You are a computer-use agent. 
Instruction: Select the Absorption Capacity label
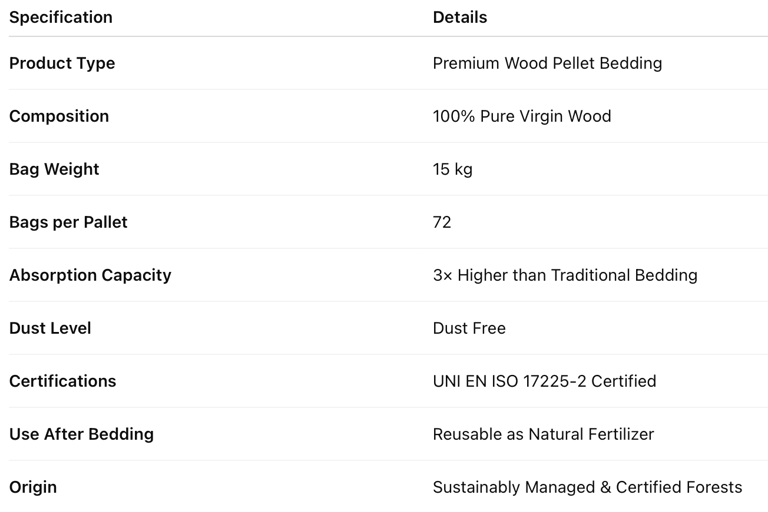click(90, 275)
